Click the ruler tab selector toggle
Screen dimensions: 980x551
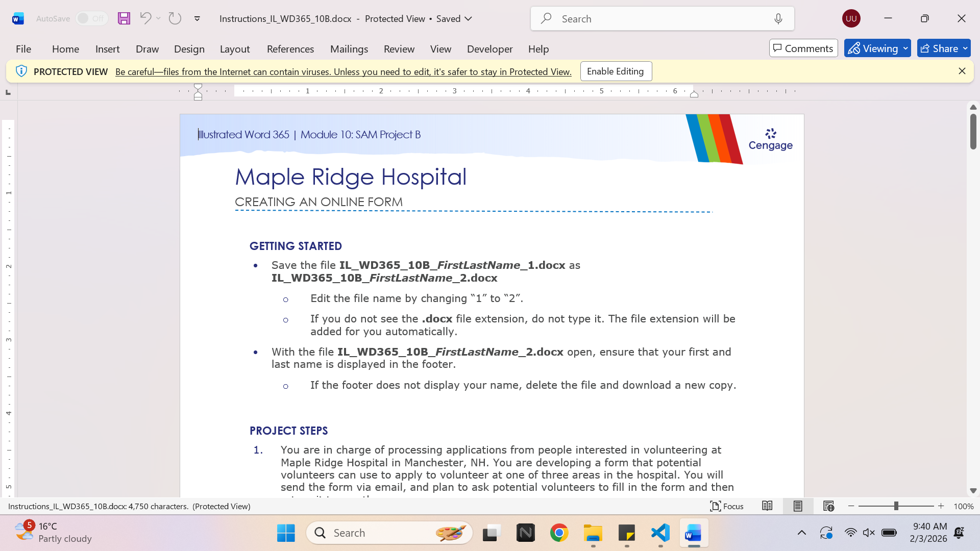point(8,92)
